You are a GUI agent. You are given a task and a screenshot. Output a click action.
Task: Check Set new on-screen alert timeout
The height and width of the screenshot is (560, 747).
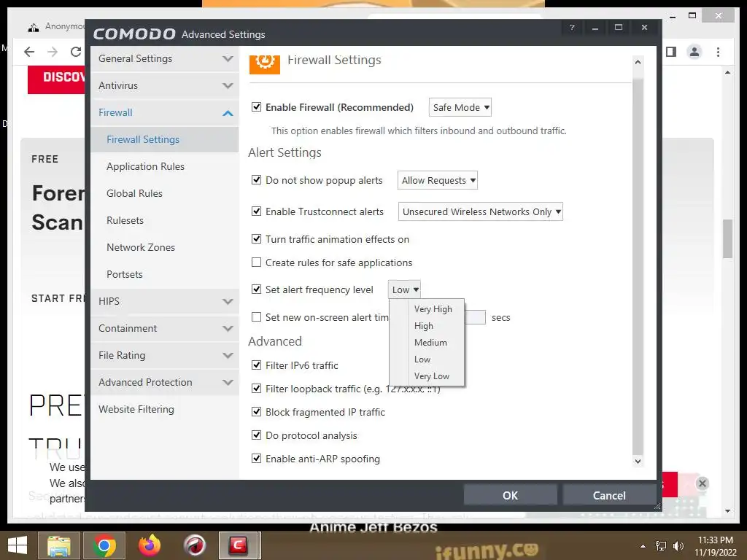[x=256, y=316]
